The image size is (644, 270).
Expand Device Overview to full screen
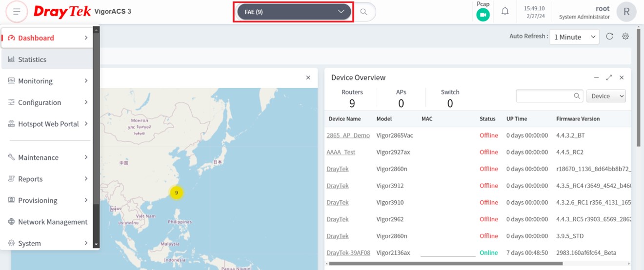pos(609,77)
